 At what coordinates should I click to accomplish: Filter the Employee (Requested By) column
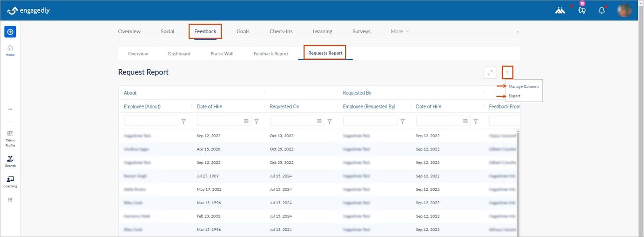tap(402, 121)
